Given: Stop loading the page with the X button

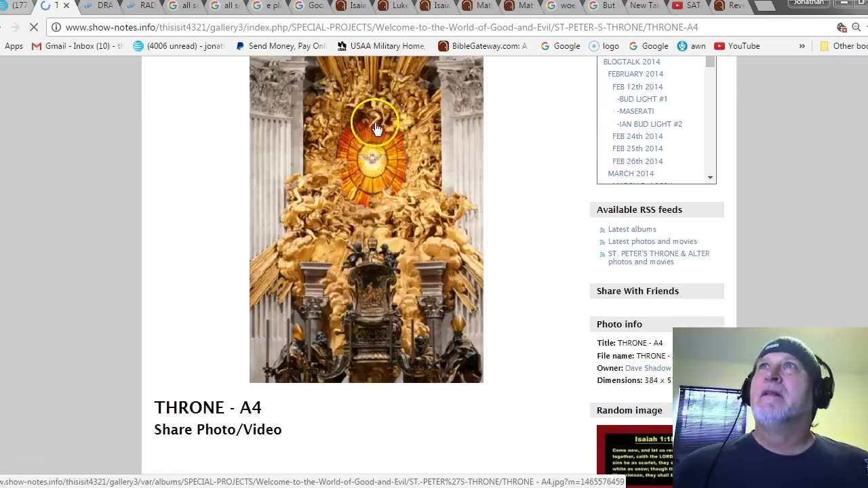Looking at the screenshot, I should coord(34,27).
